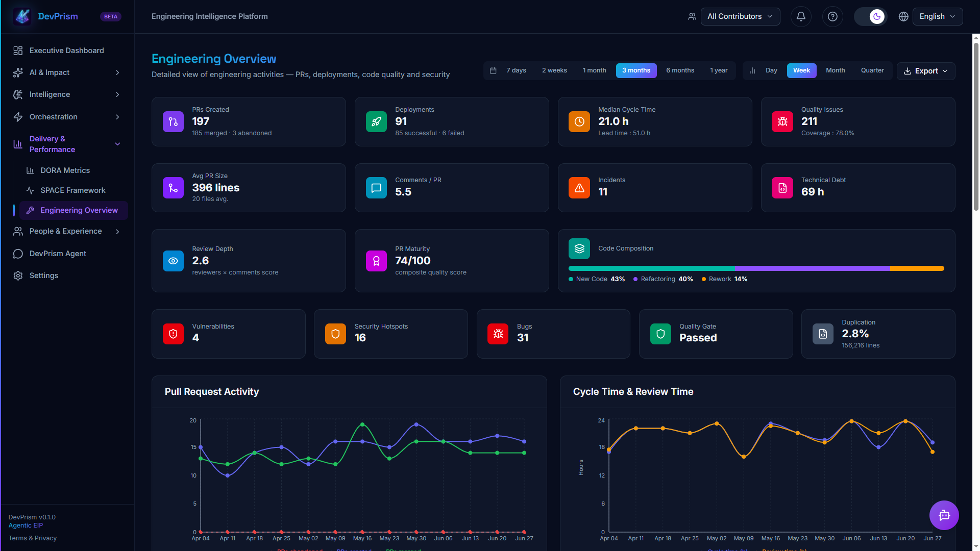Select the 2 weeks range
Viewport: 980px width, 551px height.
554,70
